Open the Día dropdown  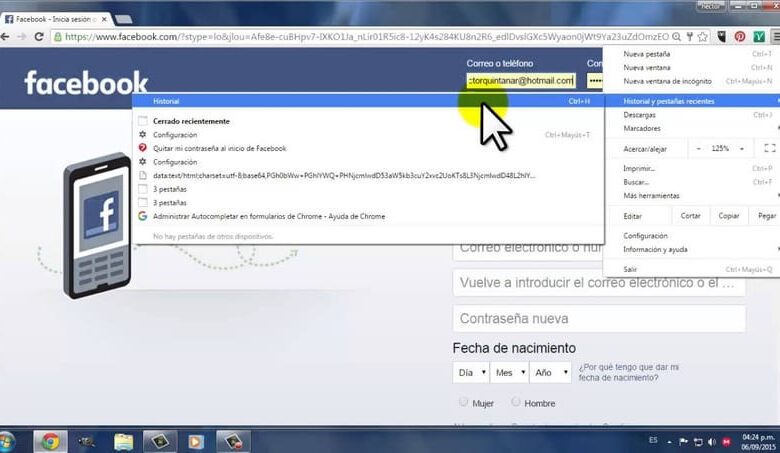tap(471, 372)
